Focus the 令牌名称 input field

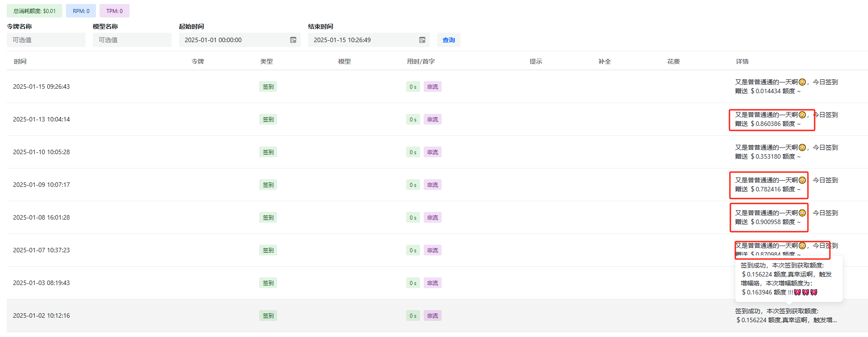coord(46,40)
